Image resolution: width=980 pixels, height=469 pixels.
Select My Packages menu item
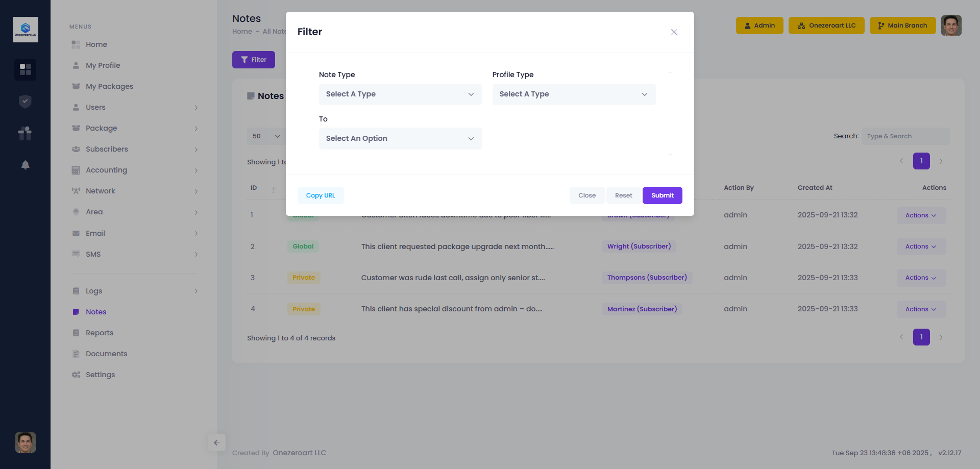pos(109,86)
